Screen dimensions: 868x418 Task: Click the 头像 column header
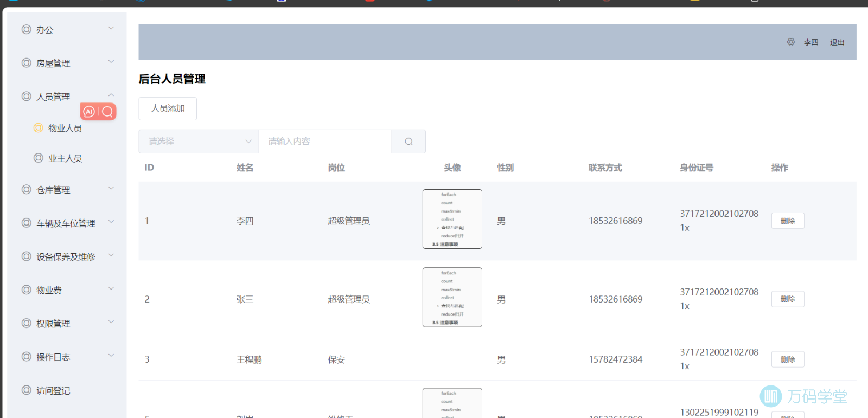coord(452,168)
